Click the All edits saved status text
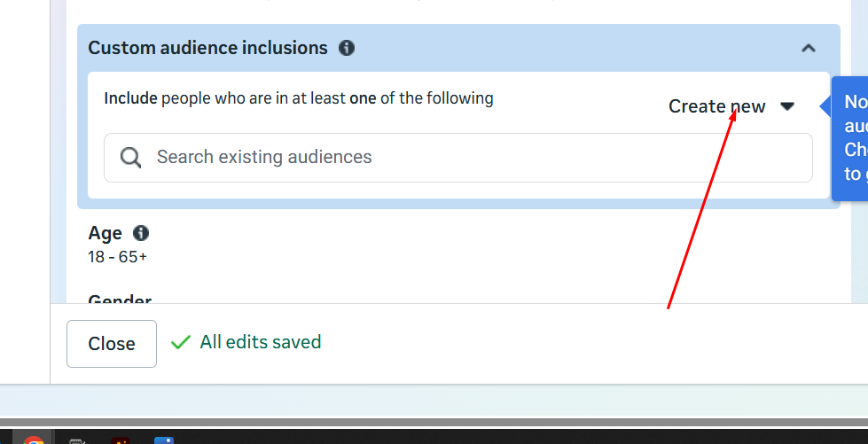The width and height of the screenshot is (868, 444). click(260, 342)
